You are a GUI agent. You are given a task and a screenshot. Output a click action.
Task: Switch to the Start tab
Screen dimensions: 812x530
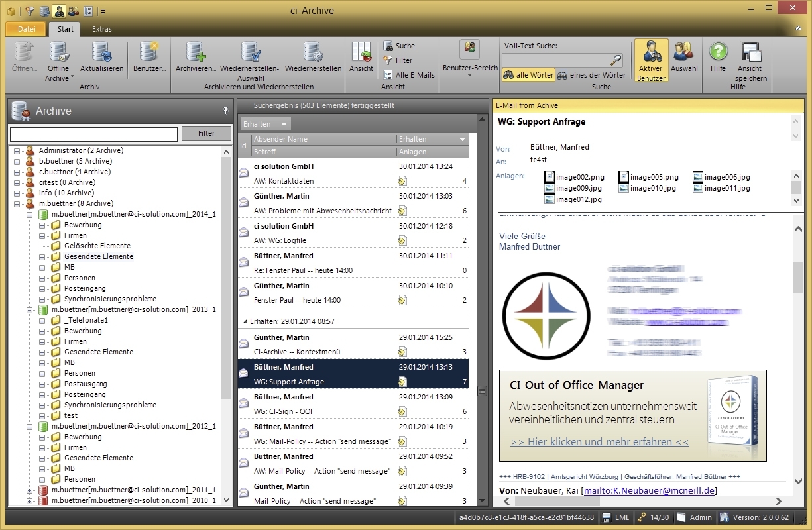[65, 29]
